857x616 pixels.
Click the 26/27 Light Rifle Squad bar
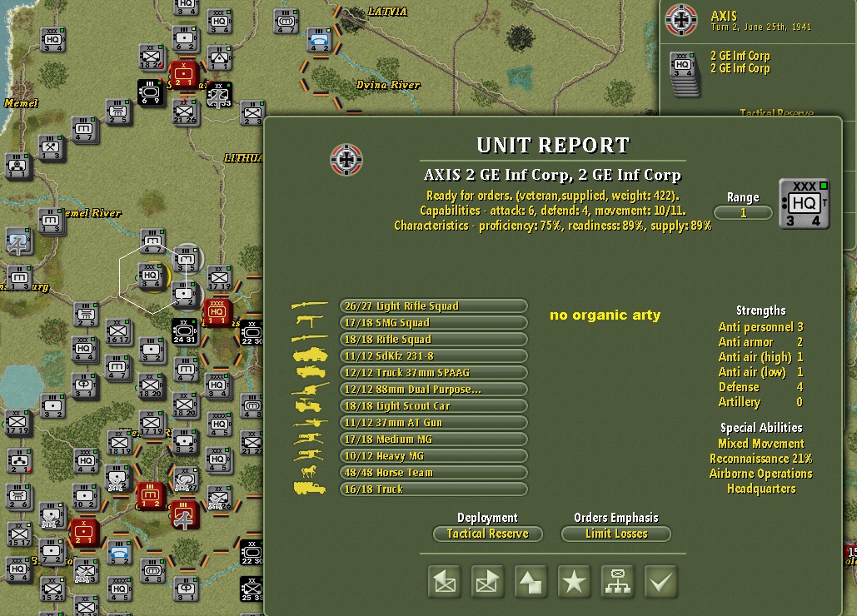click(433, 306)
